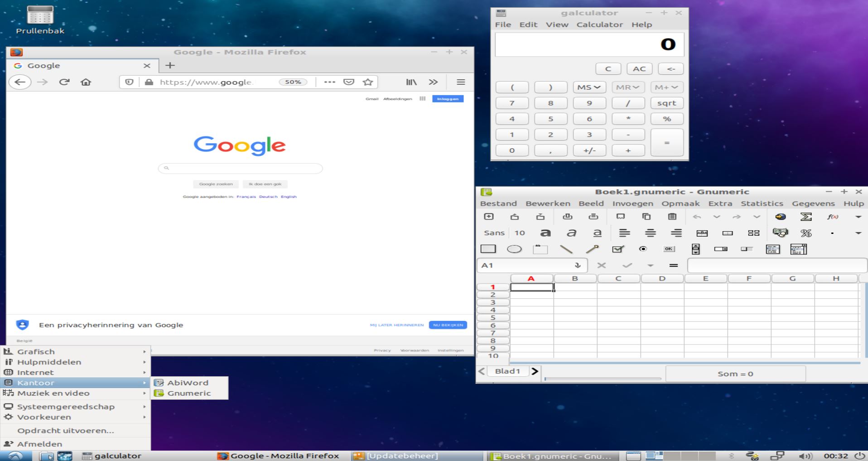Click Gnumeric's print icon
The width and height of the screenshot is (868, 461).
point(568,217)
